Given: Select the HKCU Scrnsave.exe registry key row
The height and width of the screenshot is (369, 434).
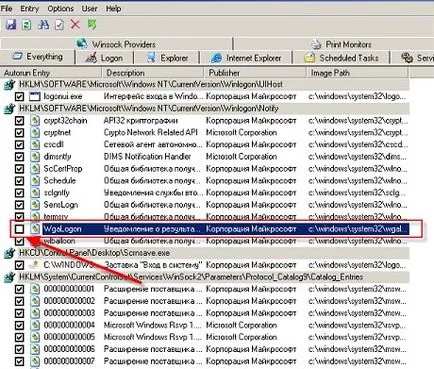Looking at the screenshot, I should pos(206,253).
